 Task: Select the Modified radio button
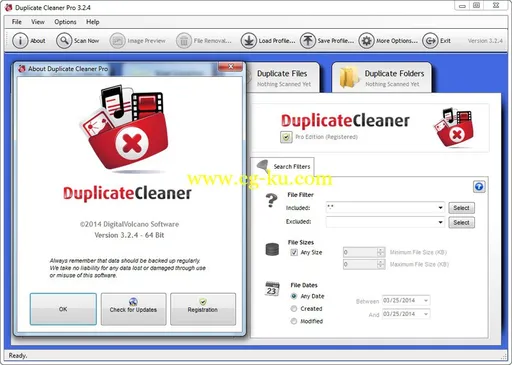(x=294, y=321)
